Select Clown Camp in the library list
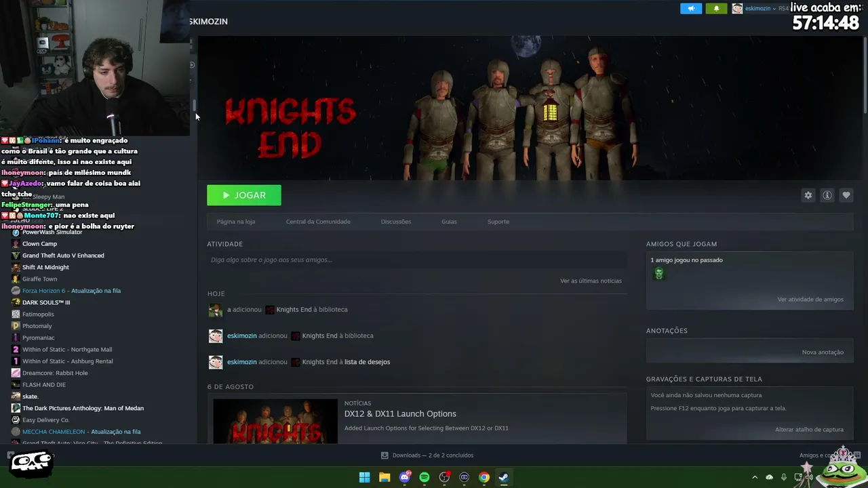 click(x=39, y=244)
